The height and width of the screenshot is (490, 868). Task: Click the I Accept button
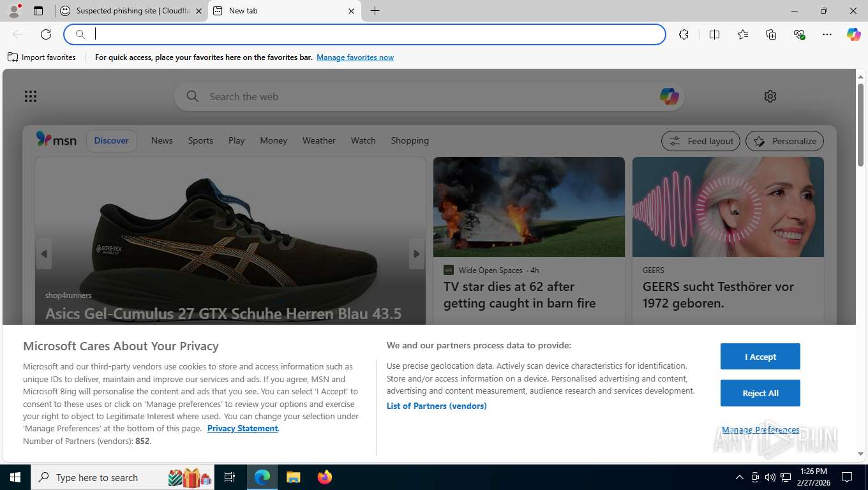(760, 357)
